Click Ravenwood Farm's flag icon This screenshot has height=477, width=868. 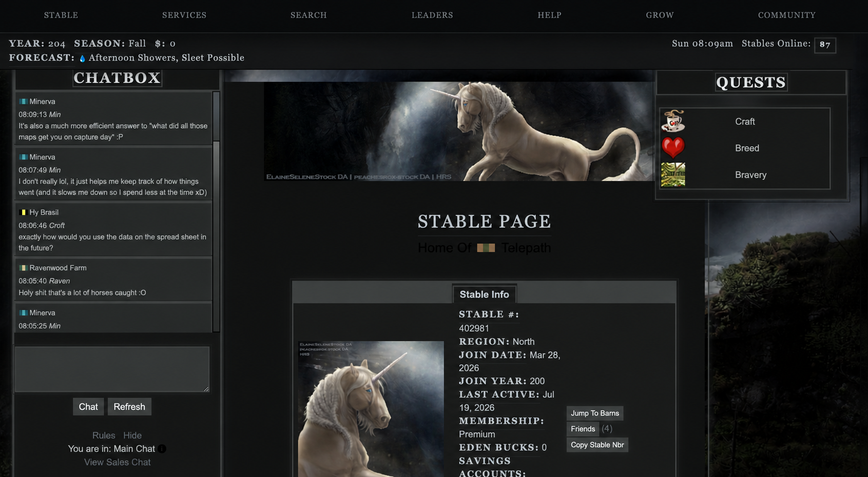tap(23, 268)
